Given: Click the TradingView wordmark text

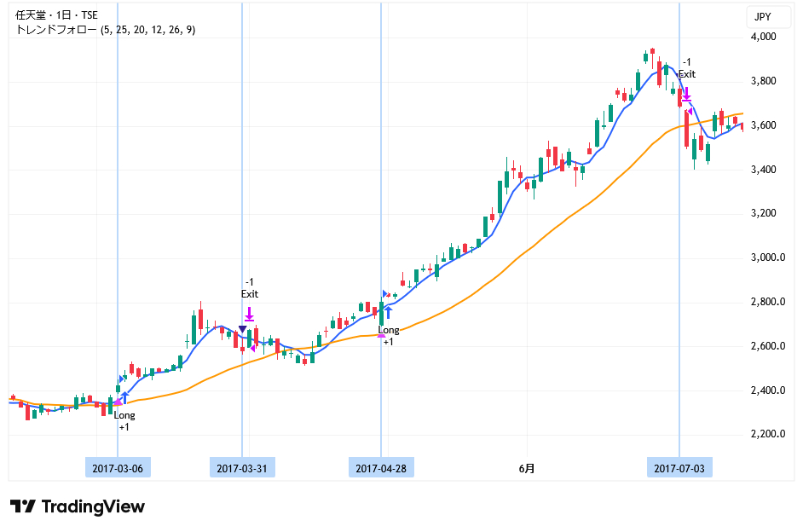Looking at the screenshot, I should (x=94, y=506).
